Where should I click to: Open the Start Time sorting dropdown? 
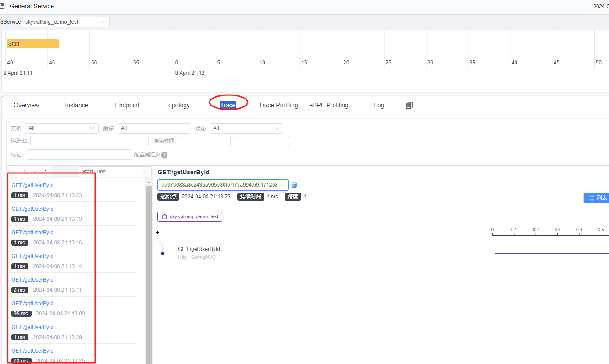click(x=114, y=171)
